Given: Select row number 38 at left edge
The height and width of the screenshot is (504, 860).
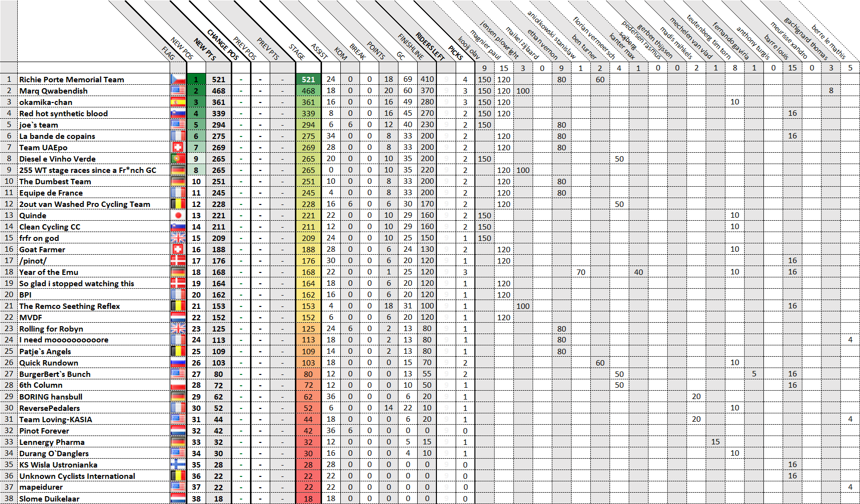Looking at the screenshot, I should pyautogui.click(x=9, y=499).
